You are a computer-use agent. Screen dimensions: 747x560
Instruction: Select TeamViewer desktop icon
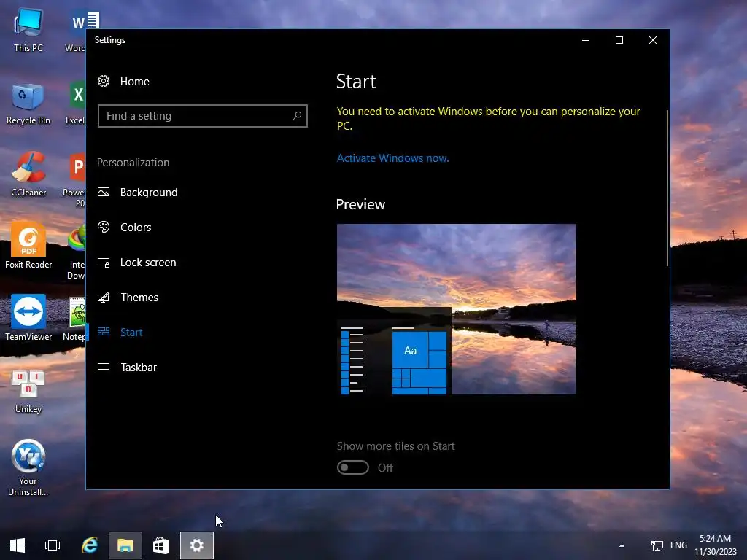(x=28, y=318)
